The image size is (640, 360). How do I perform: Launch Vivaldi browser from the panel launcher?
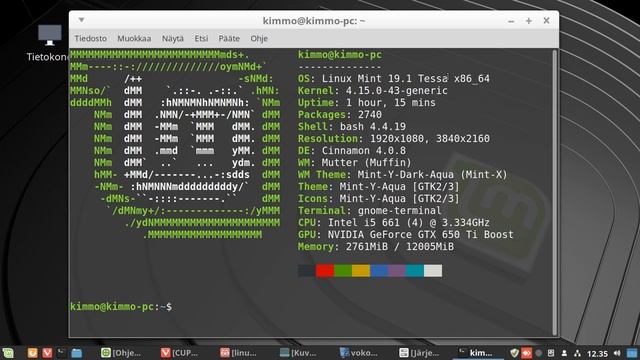pos(47,353)
